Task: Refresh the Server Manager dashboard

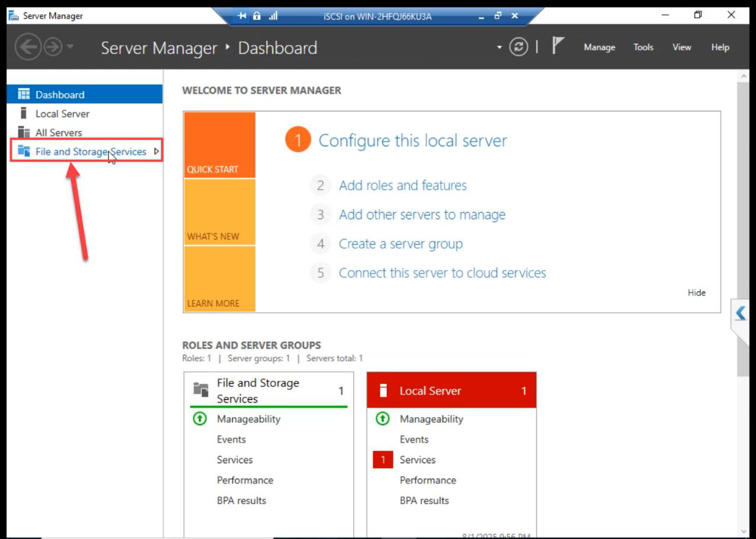Action: click(x=518, y=47)
